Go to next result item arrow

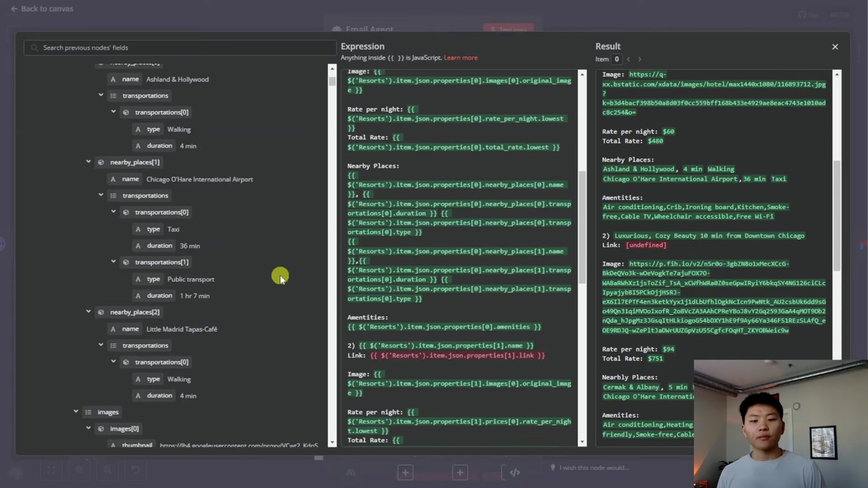[x=640, y=59]
